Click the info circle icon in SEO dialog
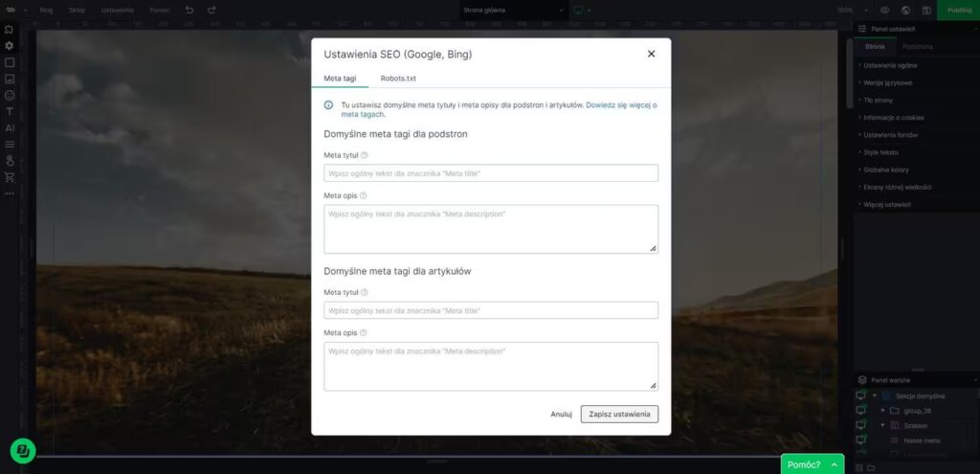Viewport: 980px width, 474px height. point(329,105)
